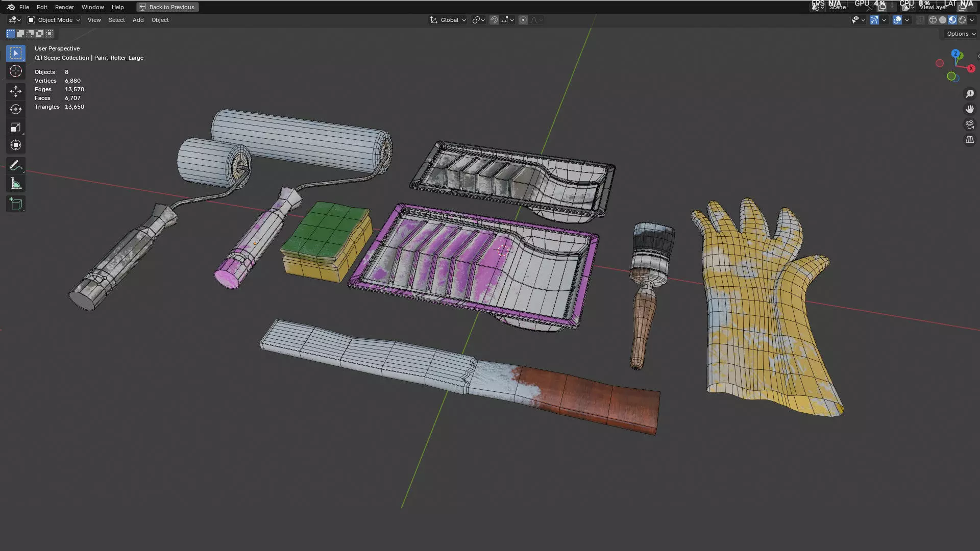Click the Back to Previous button
The image size is (980, 551).
click(x=167, y=7)
